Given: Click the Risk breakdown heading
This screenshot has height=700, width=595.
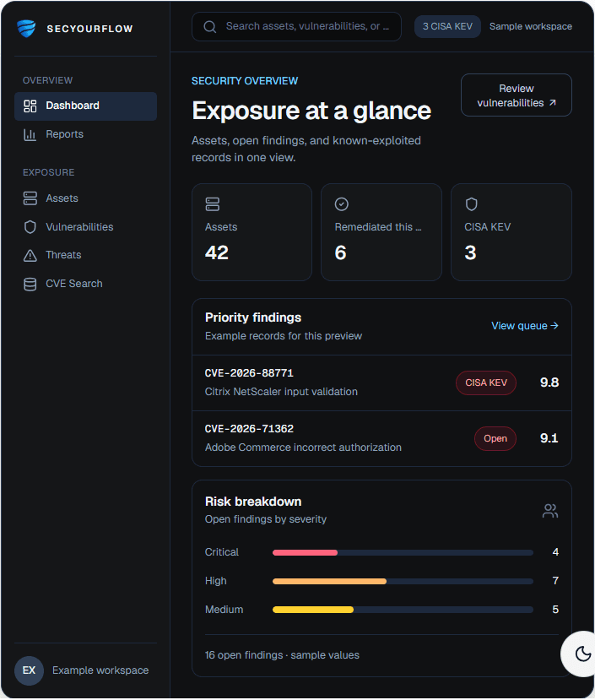Looking at the screenshot, I should (x=253, y=502).
